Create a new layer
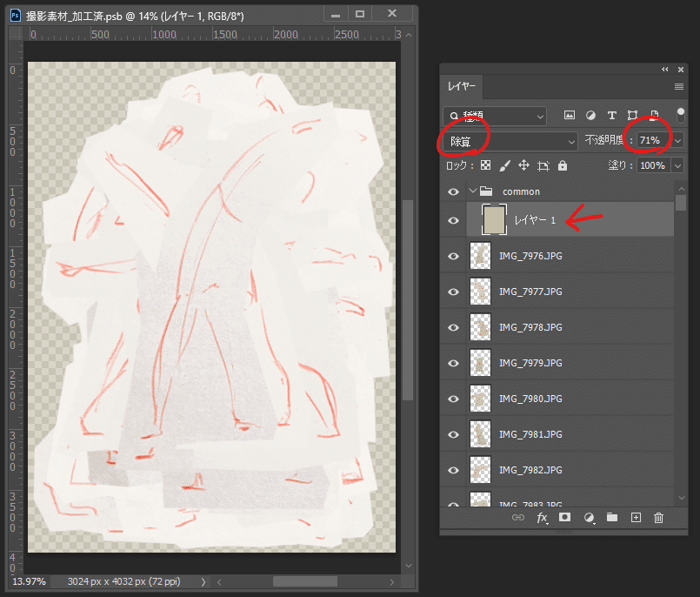The width and height of the screenshot is (700, 597). pos(636,518)
